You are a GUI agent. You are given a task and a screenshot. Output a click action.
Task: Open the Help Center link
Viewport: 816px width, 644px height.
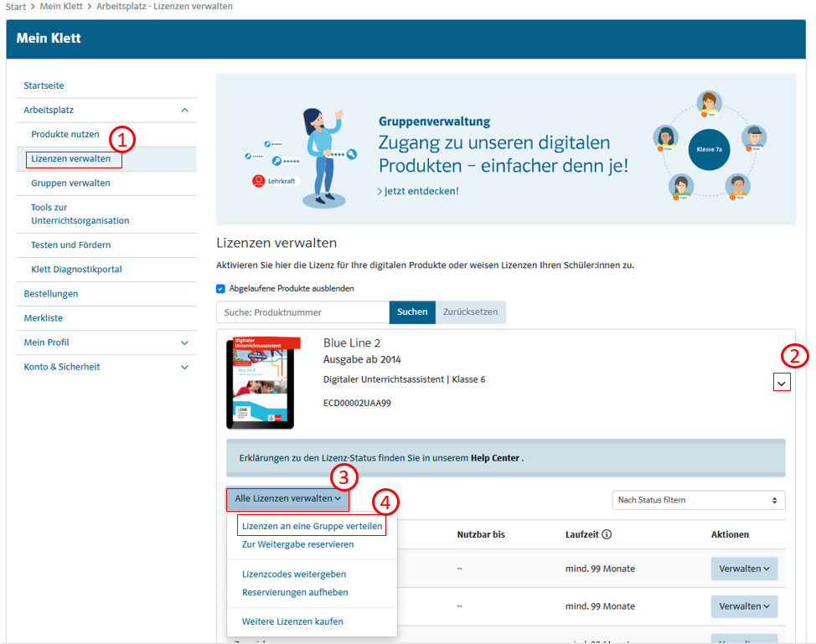(495, 458)
